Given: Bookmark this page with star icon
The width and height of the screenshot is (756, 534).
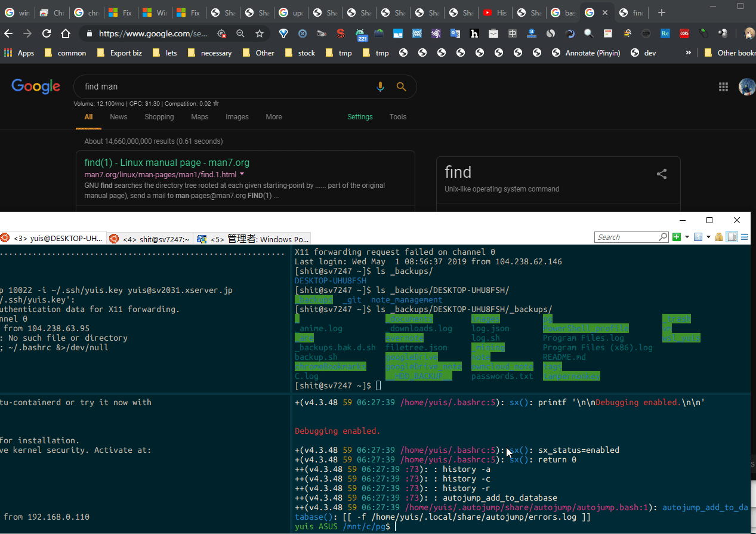Looking at the screenshot, I should 260,34.
